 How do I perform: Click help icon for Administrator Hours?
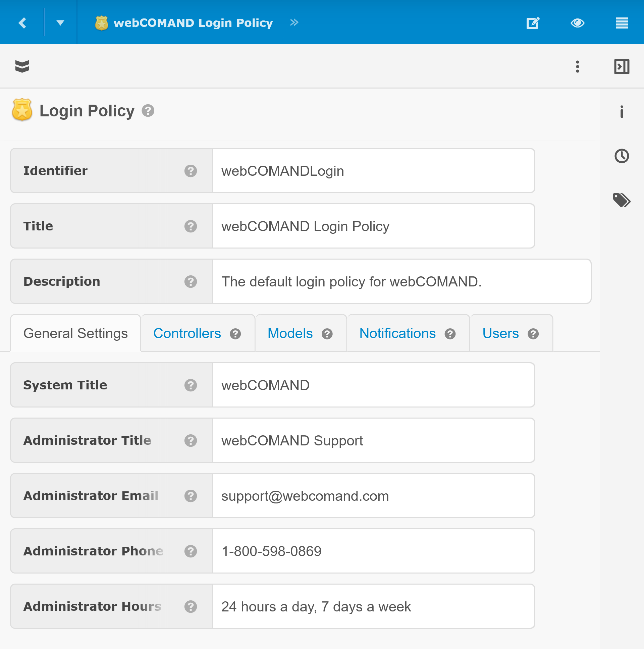[x=191, y=606]
